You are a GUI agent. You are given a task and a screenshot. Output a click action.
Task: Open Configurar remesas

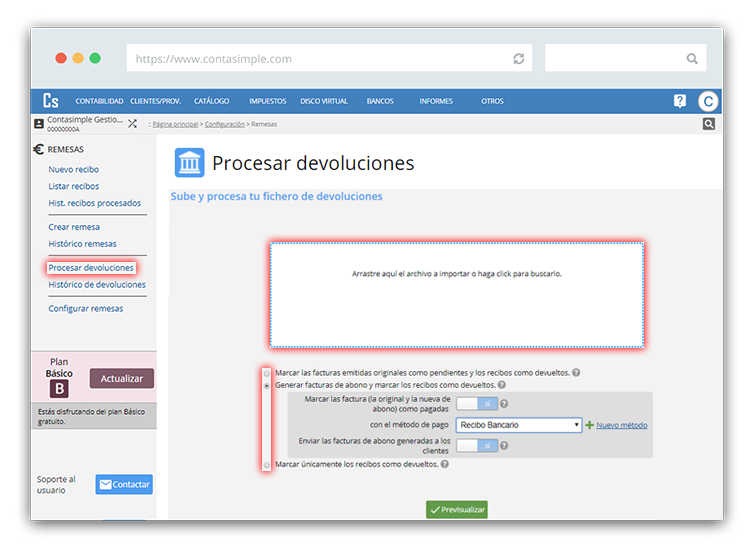[86, 309]
